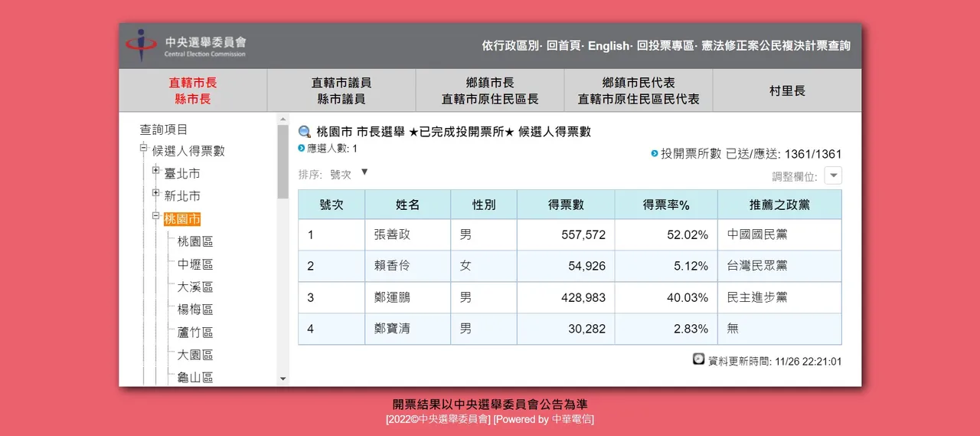980x436 pixels.
Task: Click the clock icon beside 資料更新時間
Action: 698,359
